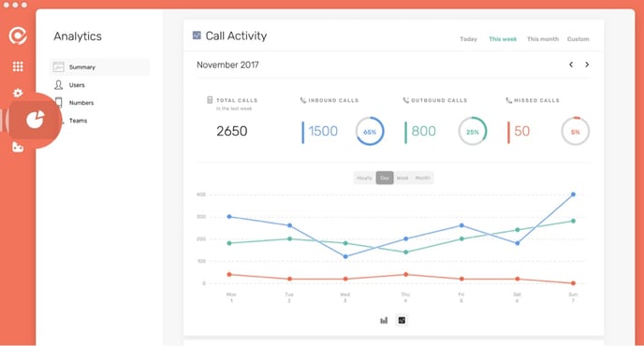Switch to bar chart view icon
The height and width of the screenshot is (346, 644).
tap(384, 320)
